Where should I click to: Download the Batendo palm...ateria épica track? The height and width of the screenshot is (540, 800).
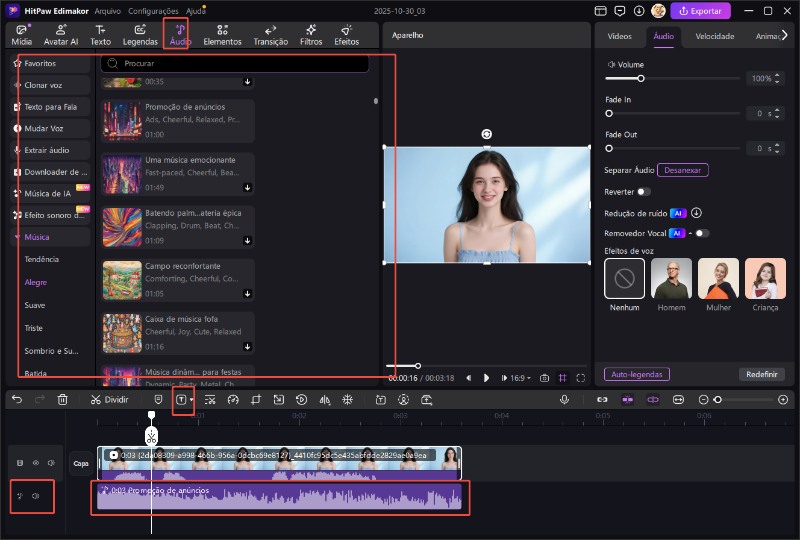(x=247, y=240)
